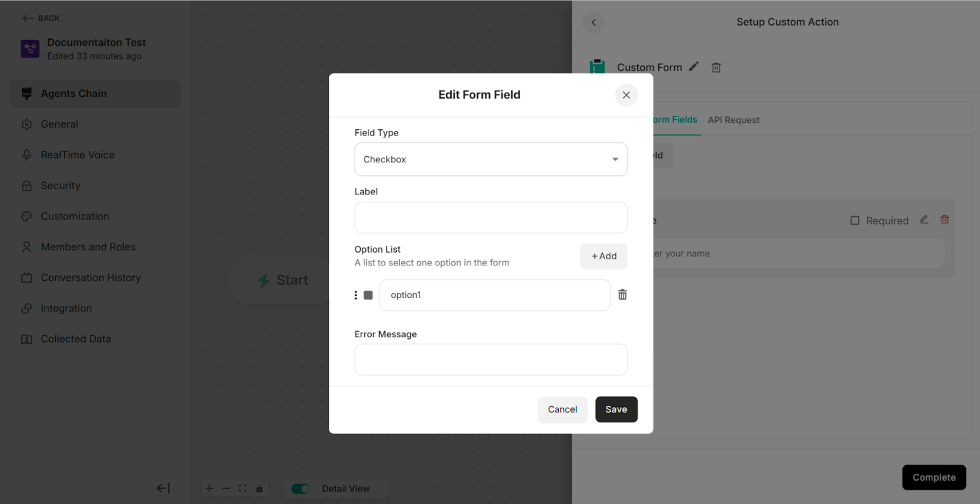Save the edited form field
980x504 pixels.
pyautogui.click(x=616, y=409)
